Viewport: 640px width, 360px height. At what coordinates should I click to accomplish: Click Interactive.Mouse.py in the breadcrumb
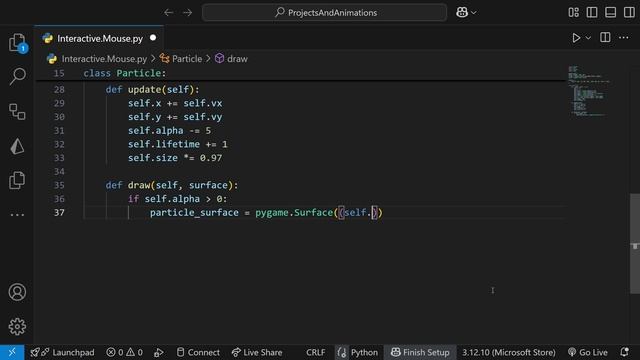click(104, 59)
